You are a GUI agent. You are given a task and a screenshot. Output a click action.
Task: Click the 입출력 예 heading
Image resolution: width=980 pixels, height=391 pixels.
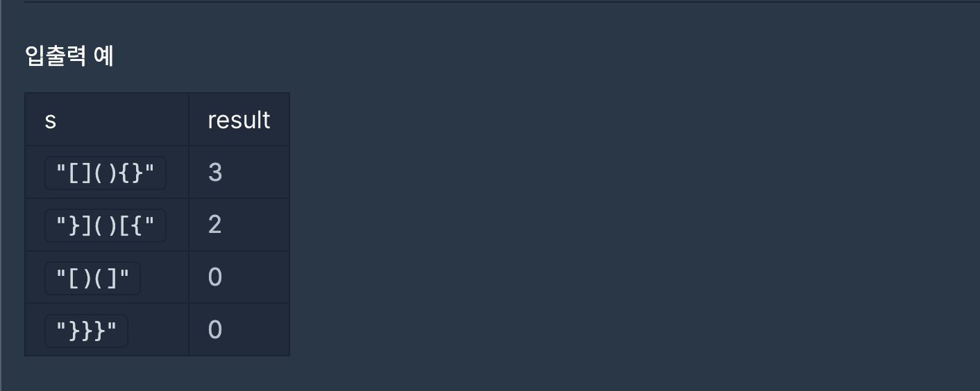[x=69, y=55]
